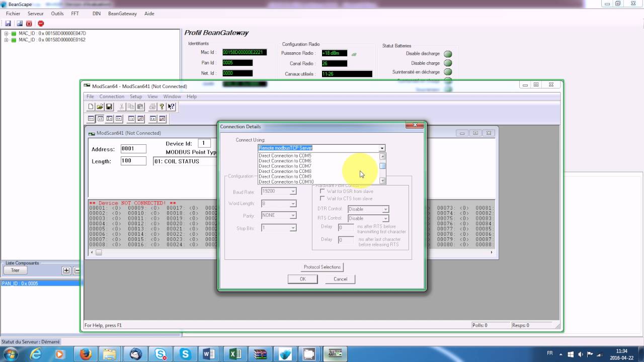The height and width of the screenshot is (362, 644).
Task: Select PAN_ID : 0 x 0005 list row
Action: [40, 283]
